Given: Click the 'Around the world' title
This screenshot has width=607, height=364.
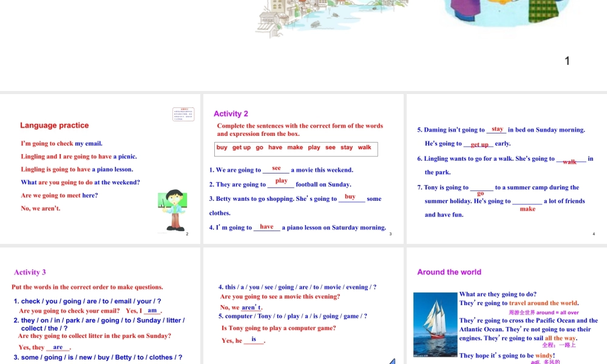Looking at the screenshot, I should click(449, 272).
